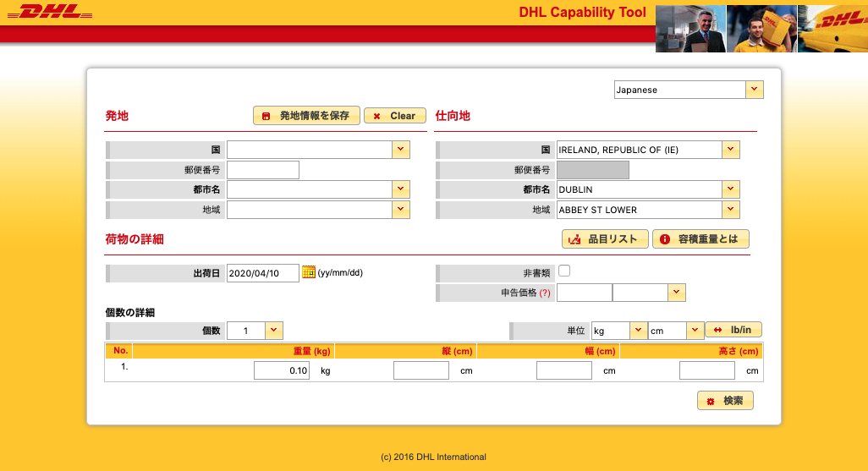Save origin with 発地情報を保存 button
868x471 pixels.
[x=307, y=116]
